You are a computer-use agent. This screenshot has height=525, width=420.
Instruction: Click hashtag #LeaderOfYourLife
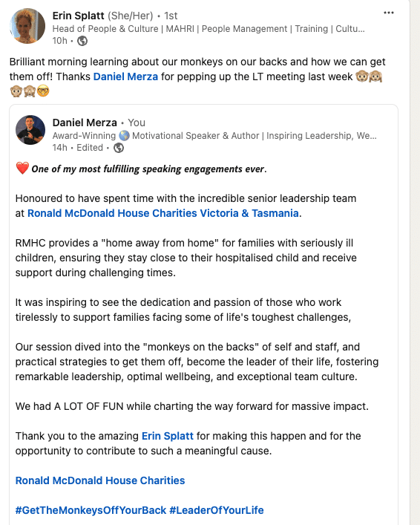217,510
